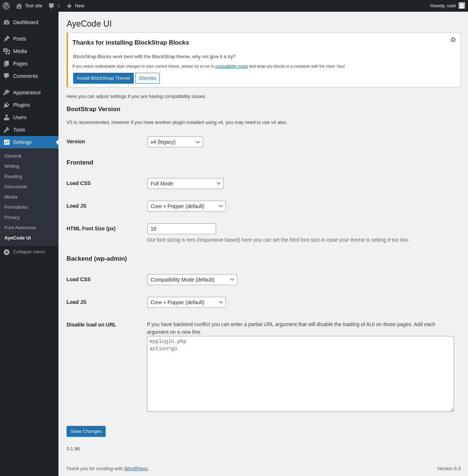Viewport: 468px width, 476px height.
Task: Open the Backend Load JS dropdown
Action: (186, 302)
